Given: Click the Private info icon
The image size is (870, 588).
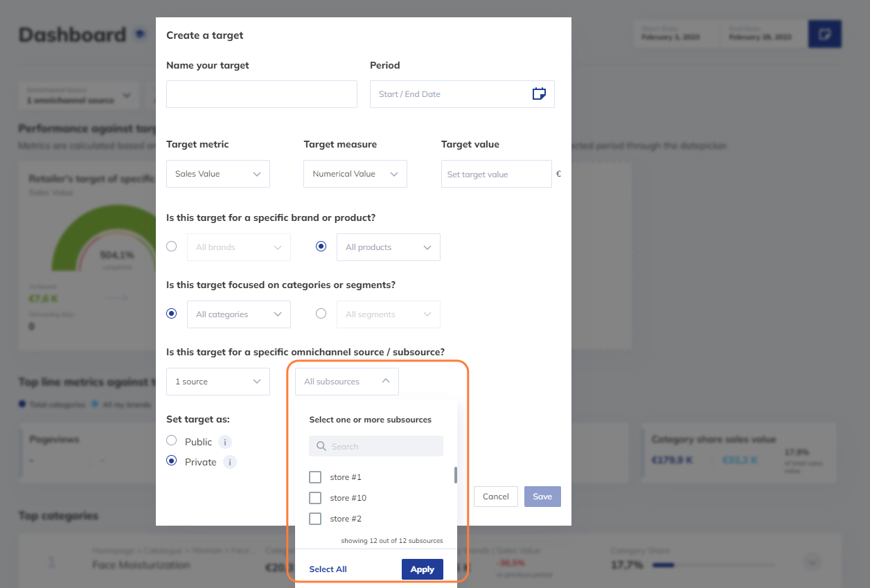Looking at the screenshot, I should 229,462.
